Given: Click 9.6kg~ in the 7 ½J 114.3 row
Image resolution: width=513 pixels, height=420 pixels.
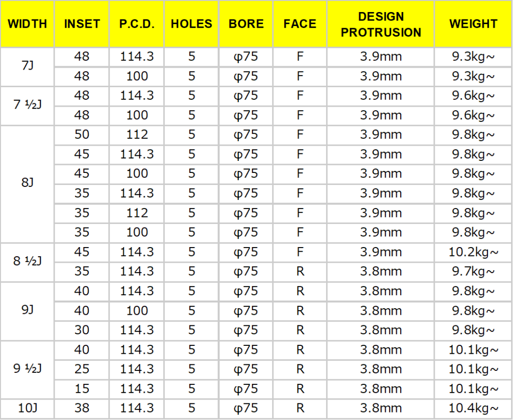Looking at the screenshot, I should point(473,96).
